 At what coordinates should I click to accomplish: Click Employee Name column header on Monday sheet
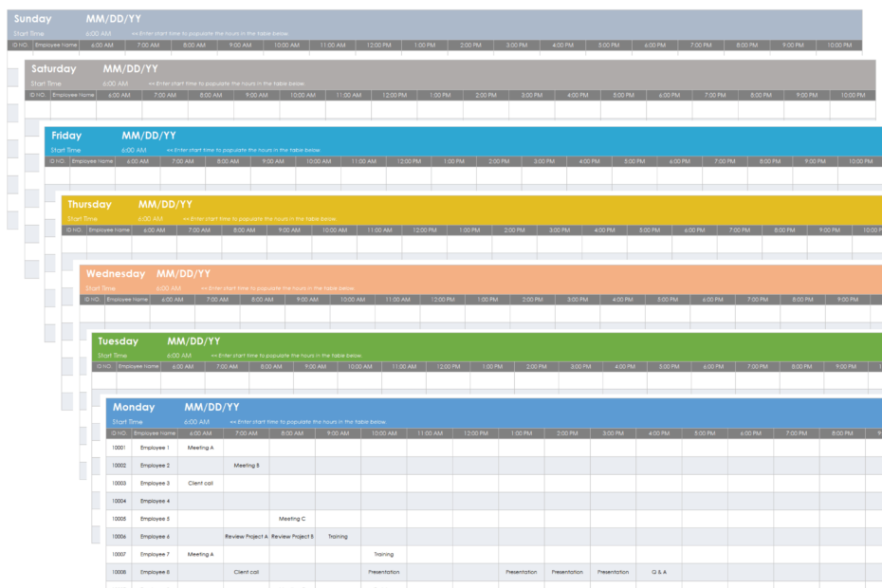[x=155, y=433]
